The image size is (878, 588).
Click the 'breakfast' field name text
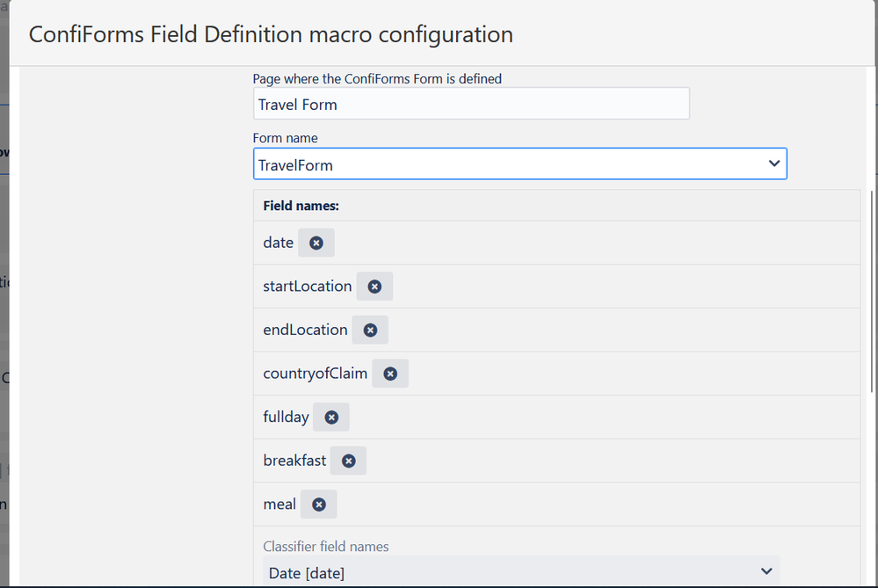tap(294, 461)
